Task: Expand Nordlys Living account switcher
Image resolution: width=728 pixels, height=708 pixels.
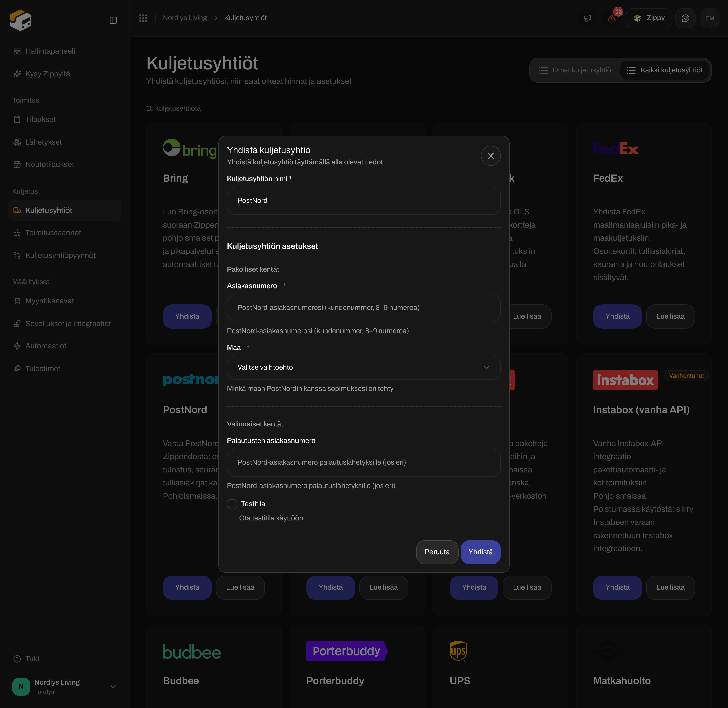Action: [x=65, y=687]
